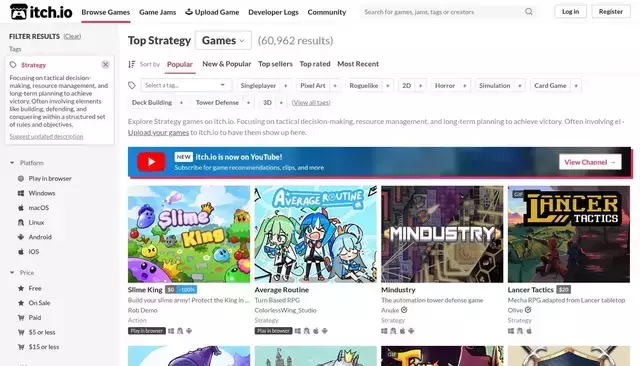Open developer ColorlessWing_Studio page
The height and width of the screenshot is (366, 640).
pyautogui.click(x=286, y=310)
